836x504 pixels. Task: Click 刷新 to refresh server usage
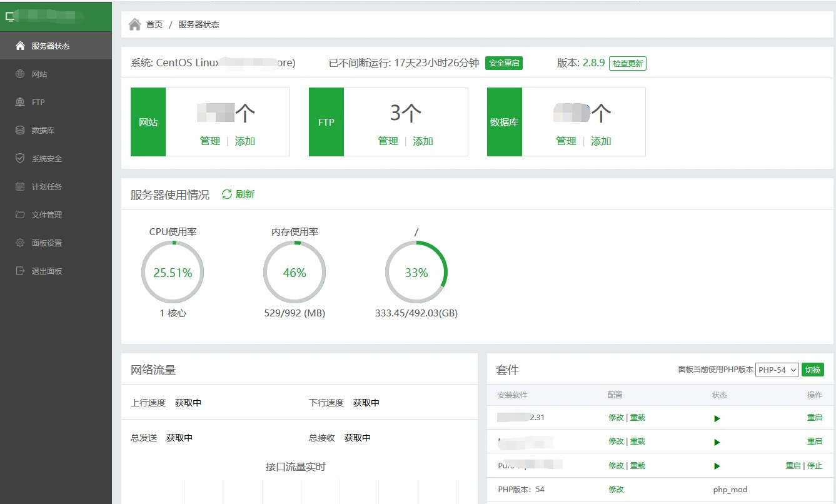245,194
